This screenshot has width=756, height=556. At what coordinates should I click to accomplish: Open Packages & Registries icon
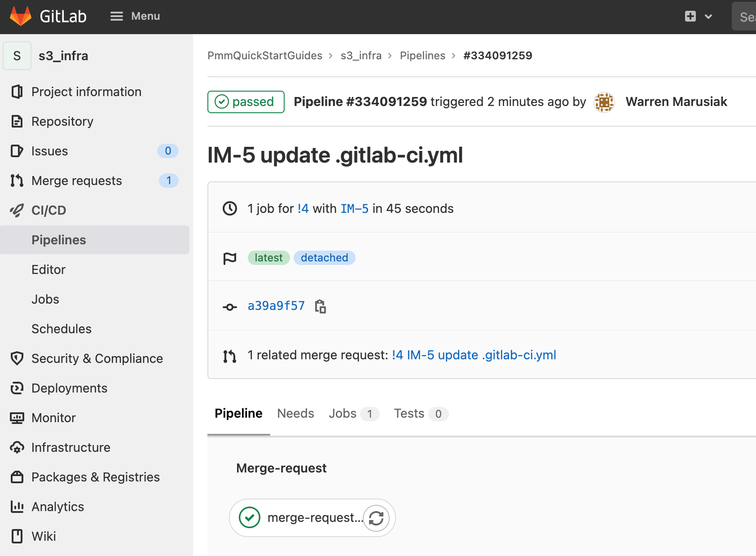click(x=17, y=477)
